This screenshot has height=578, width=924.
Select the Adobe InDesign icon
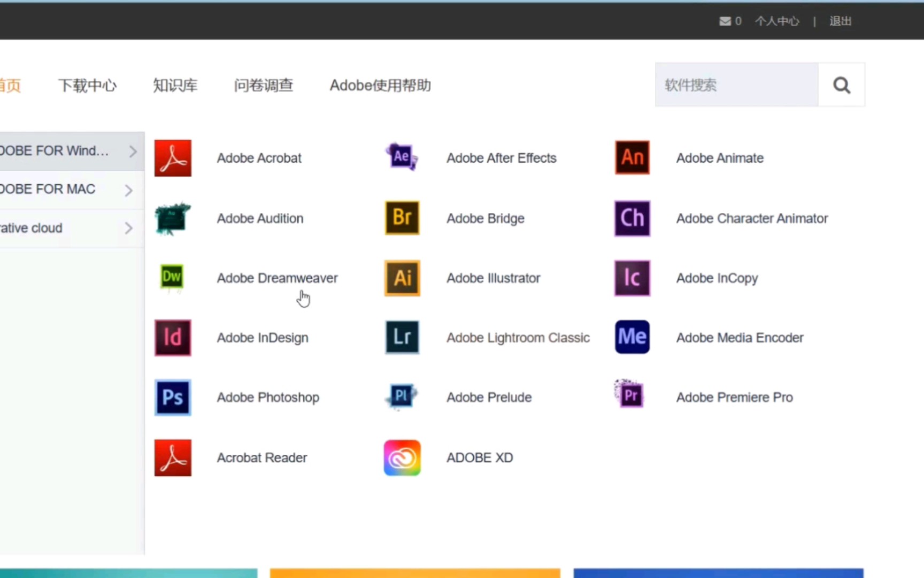click(x=172, y=338)
